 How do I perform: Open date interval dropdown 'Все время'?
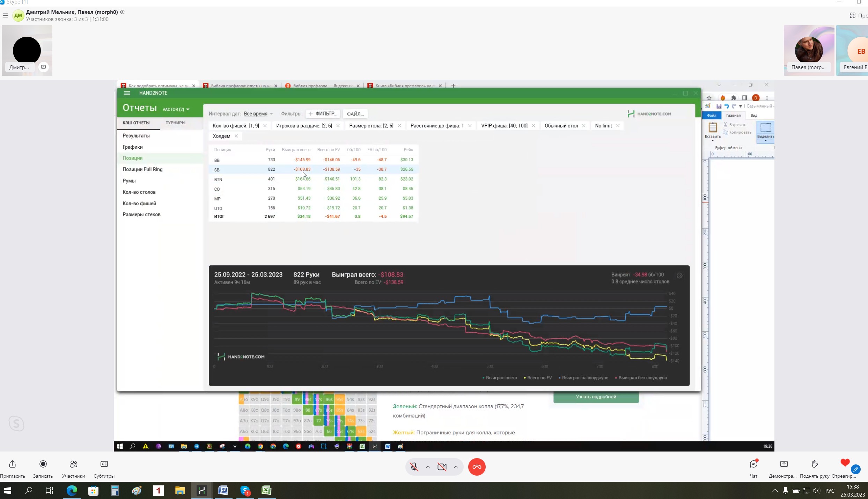258,114
